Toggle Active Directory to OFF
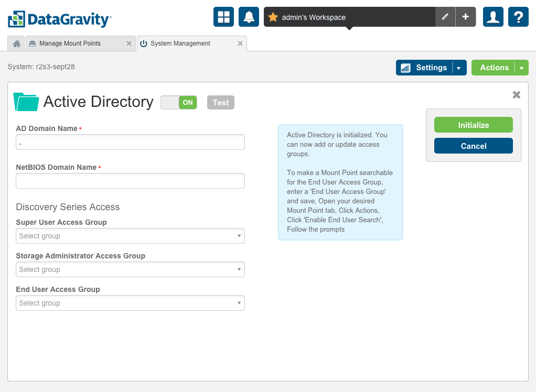The width and height of the screenshot is (536, 392). tap(179, 102)
